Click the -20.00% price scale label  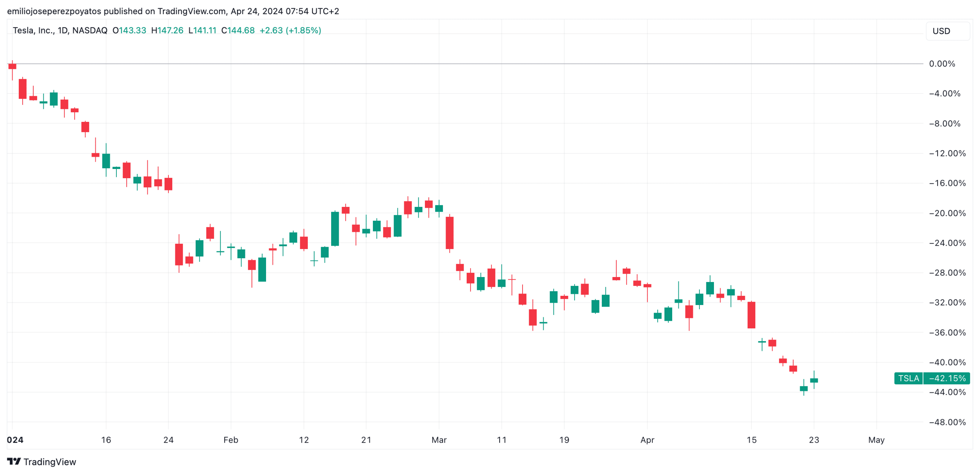coord(946,213)
